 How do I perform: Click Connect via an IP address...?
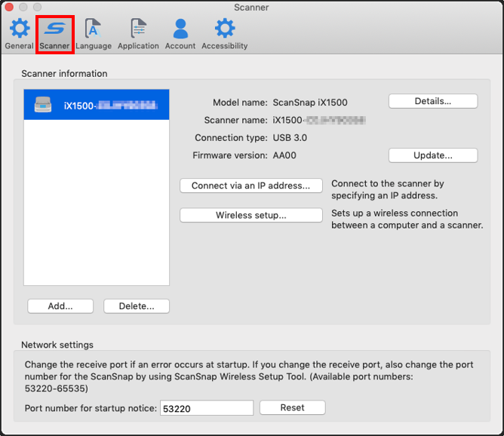251,186
